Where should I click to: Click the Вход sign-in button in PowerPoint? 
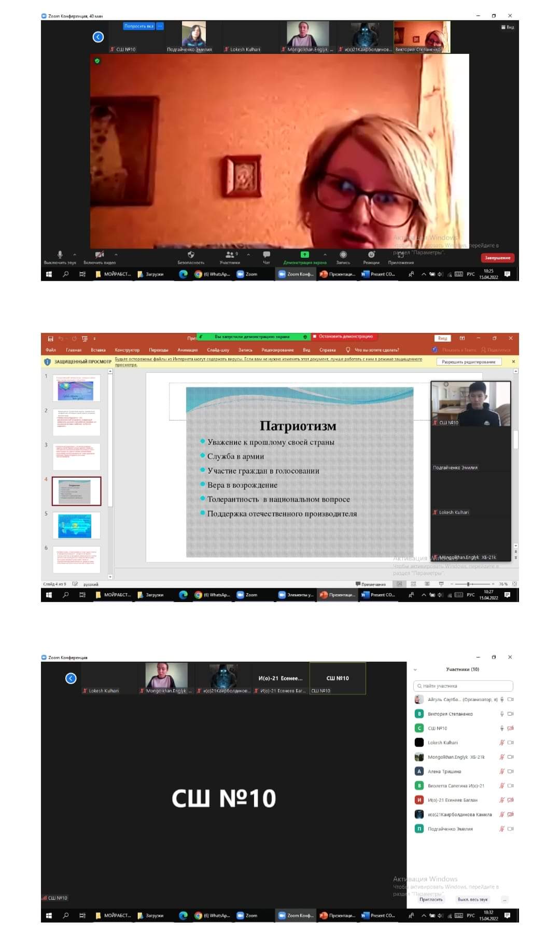pyautogui.click(x=442, y=338)
